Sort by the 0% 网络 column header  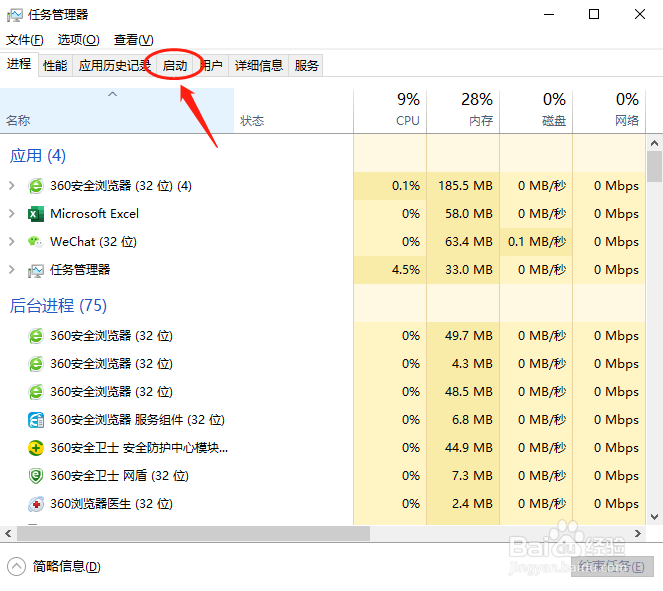click(609, 111)
